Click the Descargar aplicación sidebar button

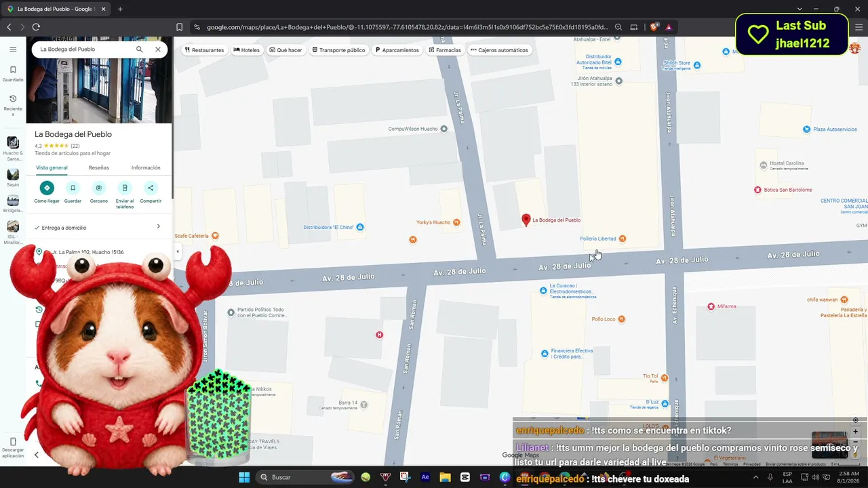[x=13, y=447]
